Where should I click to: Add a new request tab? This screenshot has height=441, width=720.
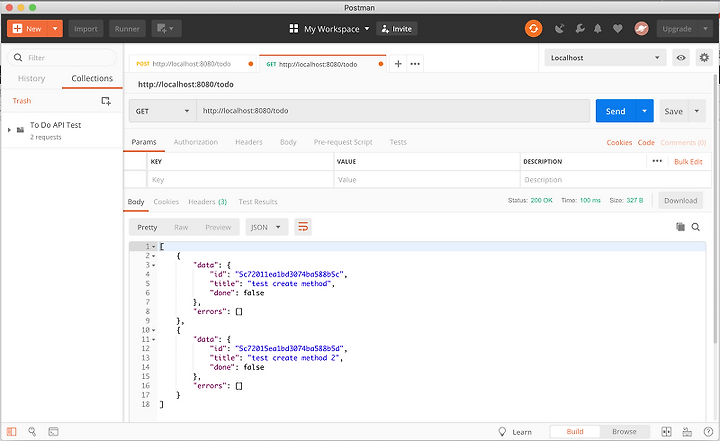click(398, 64)
